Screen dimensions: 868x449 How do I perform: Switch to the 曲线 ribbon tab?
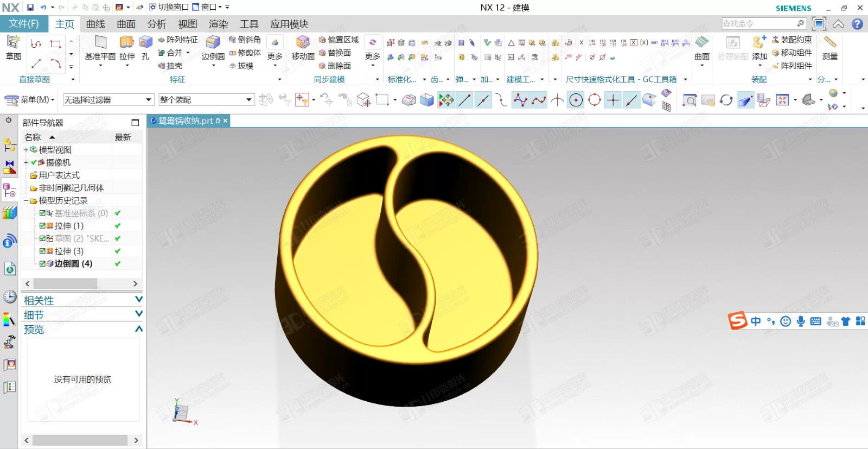(95, 24)
